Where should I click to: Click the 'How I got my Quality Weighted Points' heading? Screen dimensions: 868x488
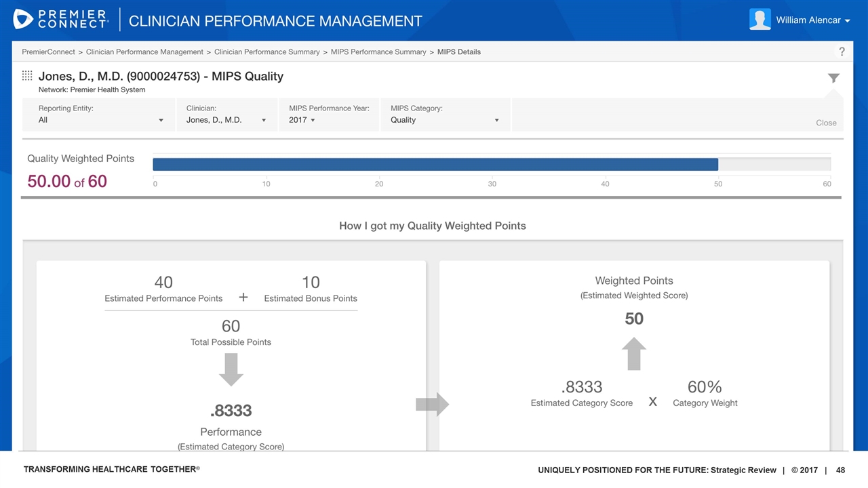[x=433, y=226]
